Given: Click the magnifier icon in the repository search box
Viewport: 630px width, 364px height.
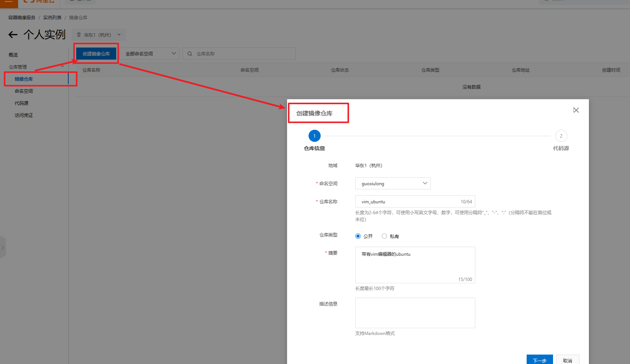Looking at the screenshot, I should (x=190, y=54).
